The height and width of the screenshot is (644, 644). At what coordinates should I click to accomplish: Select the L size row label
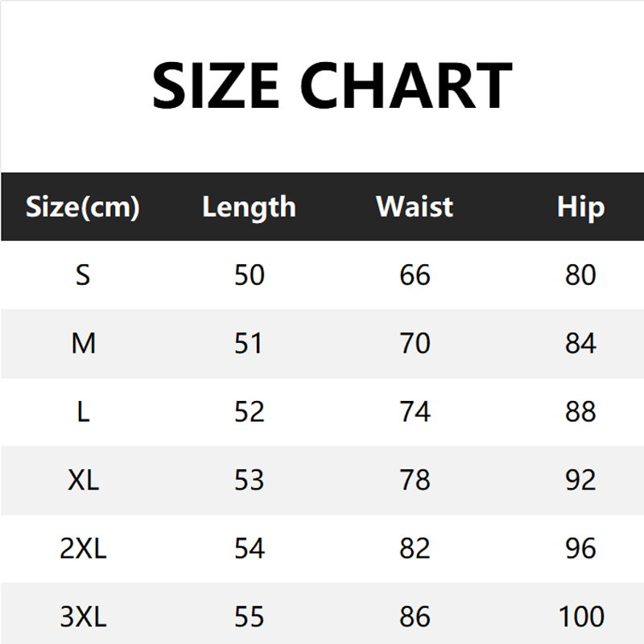(x=83, y=412)
